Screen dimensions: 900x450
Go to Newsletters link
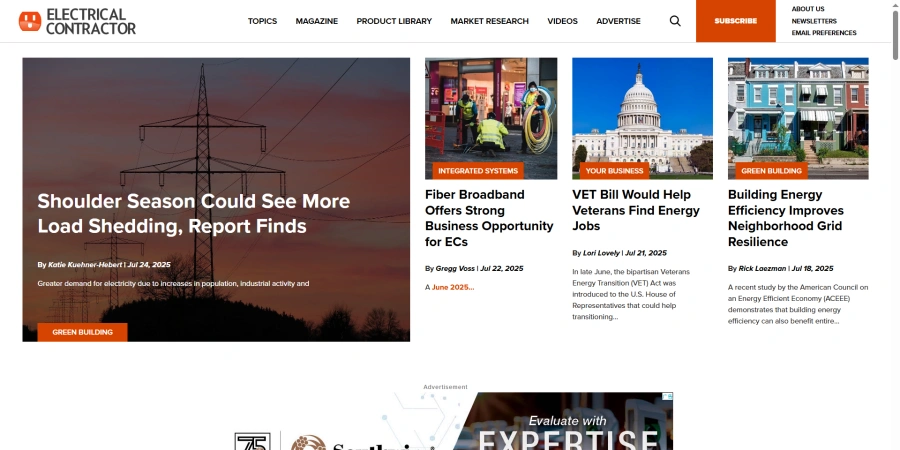(x=814, y=21)
